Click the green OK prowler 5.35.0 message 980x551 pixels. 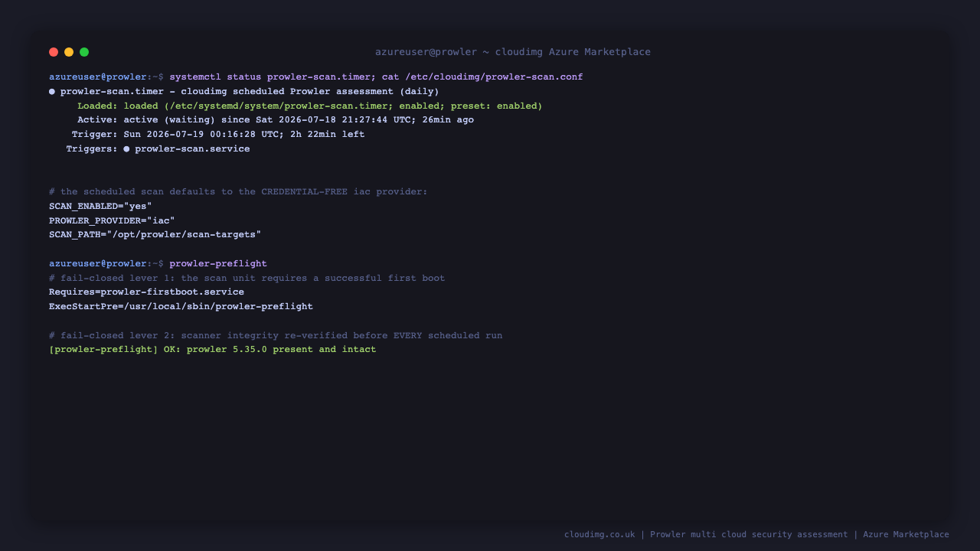(213, 350)
